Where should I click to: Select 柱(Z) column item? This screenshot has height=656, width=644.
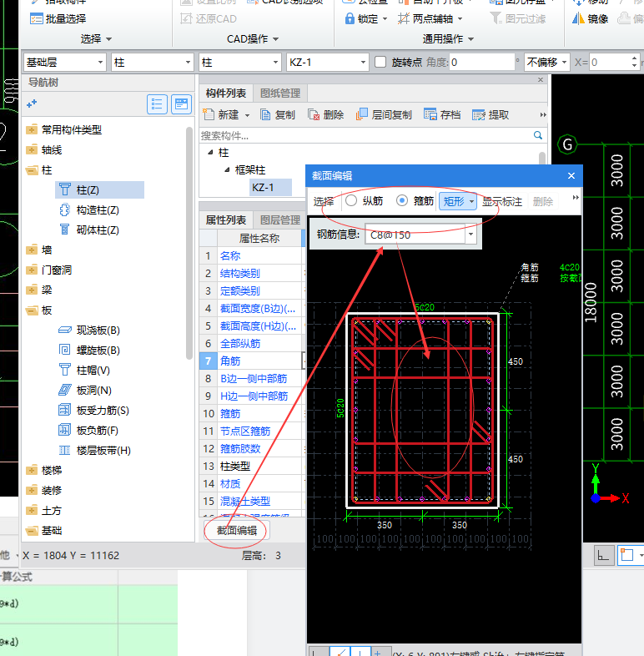click(99, 190)
